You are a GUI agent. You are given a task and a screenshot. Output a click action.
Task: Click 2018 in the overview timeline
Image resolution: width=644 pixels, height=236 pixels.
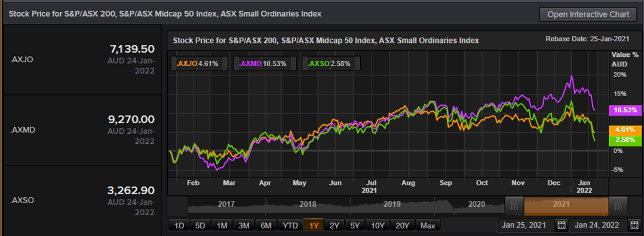click(x=308, y=204)
